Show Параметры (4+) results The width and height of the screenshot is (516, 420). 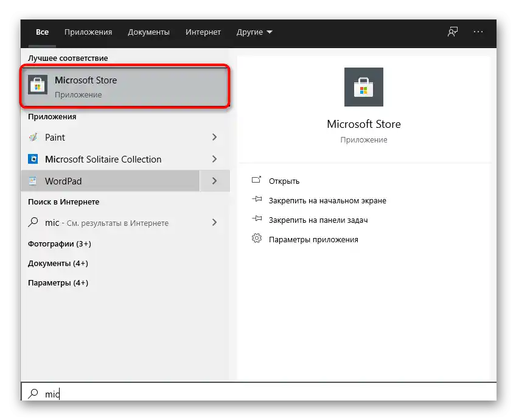[58, 283]
